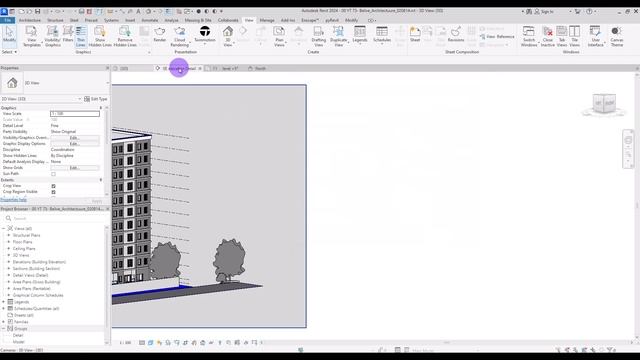The width and height of the screenshot is (640, 360).
Task: Click Tile Views
Action: coord(575,36)
